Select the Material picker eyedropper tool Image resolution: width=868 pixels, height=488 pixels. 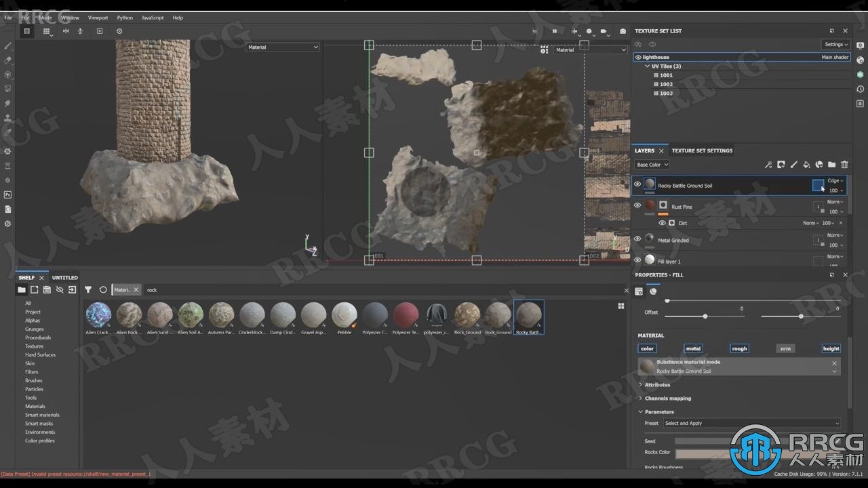(x=8, y=132)
